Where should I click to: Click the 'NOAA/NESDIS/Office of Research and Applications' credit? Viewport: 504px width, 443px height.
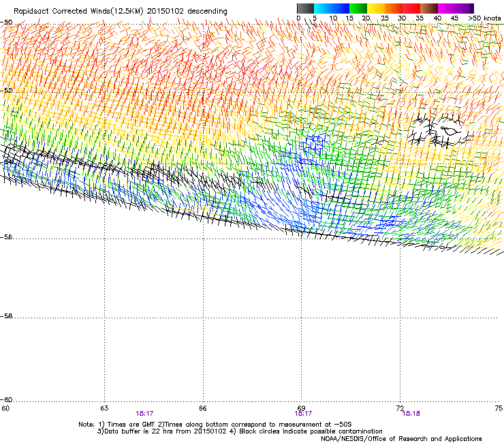tap(401, 439)
